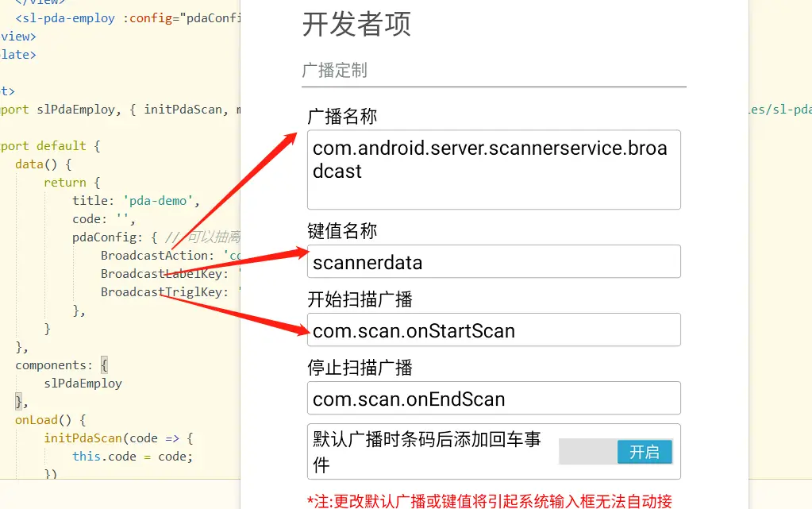Place cursor on this.code = code line
The image size is (812, 509).
(133, 457)
